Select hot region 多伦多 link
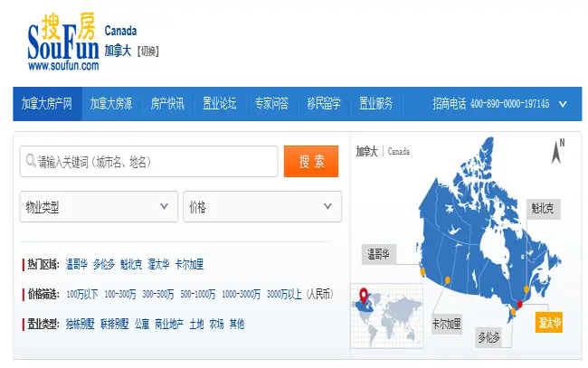 (x=104, y=265)
